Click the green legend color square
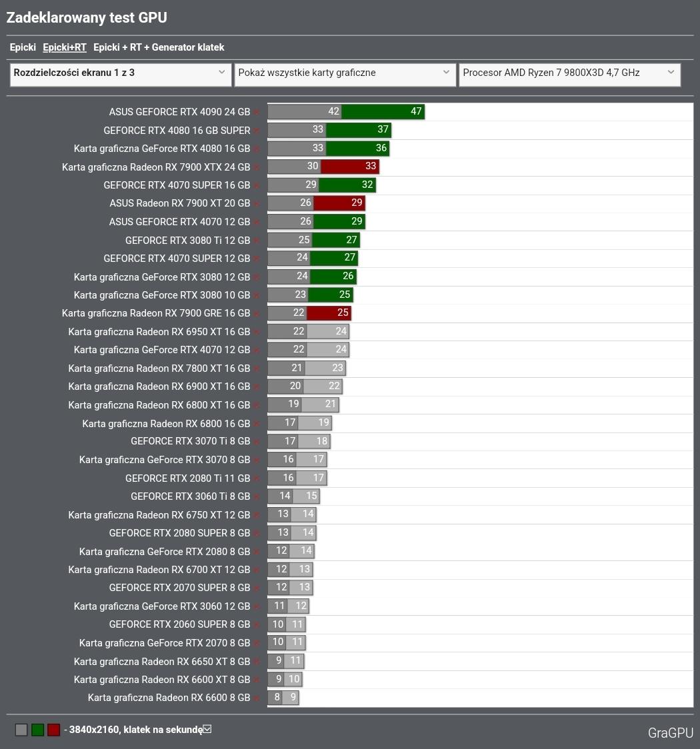Screen dimensions: 700x749 tap(38, 730)
